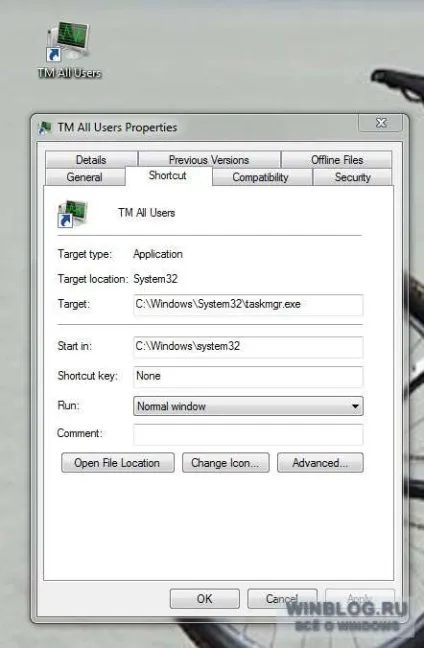
Task: Click into the Target path field
Action: [248, 305]
